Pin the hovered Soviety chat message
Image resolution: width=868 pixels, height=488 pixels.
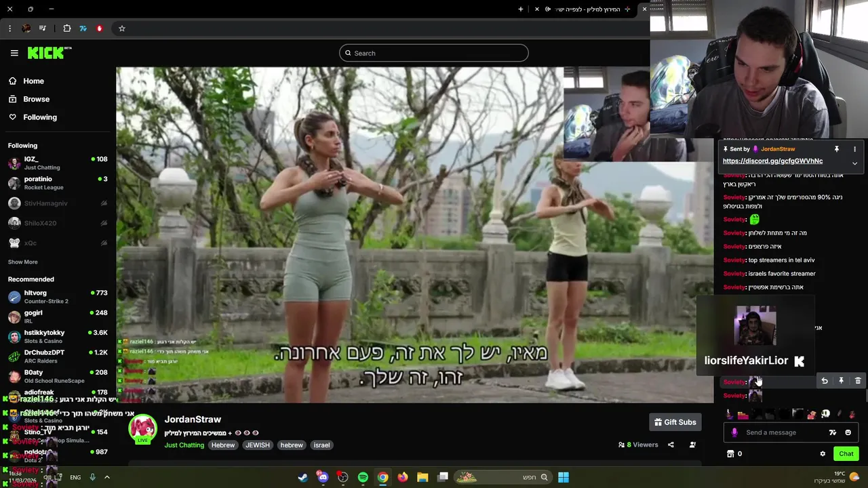click(x=841, y=381)
